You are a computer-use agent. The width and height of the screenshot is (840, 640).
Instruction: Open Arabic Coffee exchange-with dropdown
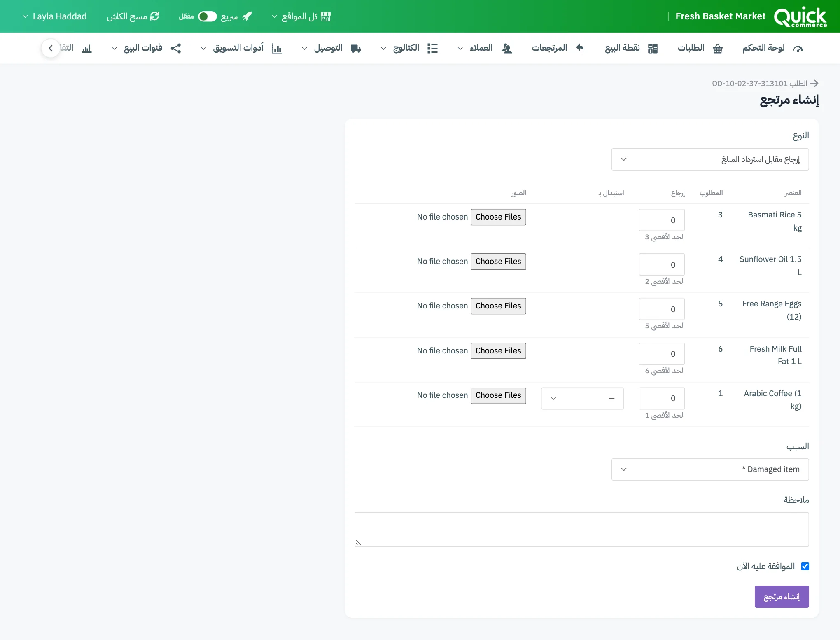pos(582,398)
